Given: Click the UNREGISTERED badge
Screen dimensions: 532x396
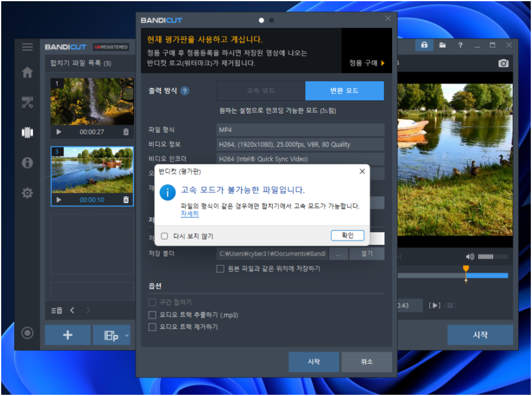Looking at the screenshot, I should click(111, 47).
